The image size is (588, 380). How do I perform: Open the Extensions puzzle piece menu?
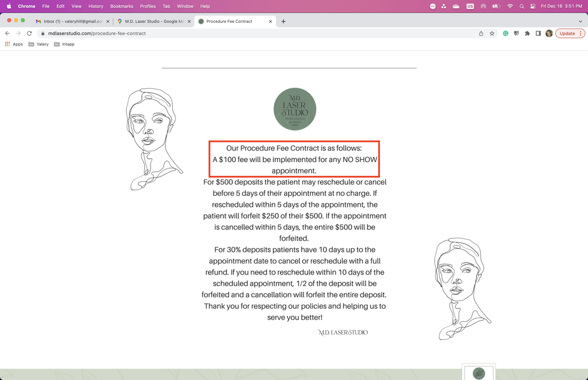coord(527,34)
